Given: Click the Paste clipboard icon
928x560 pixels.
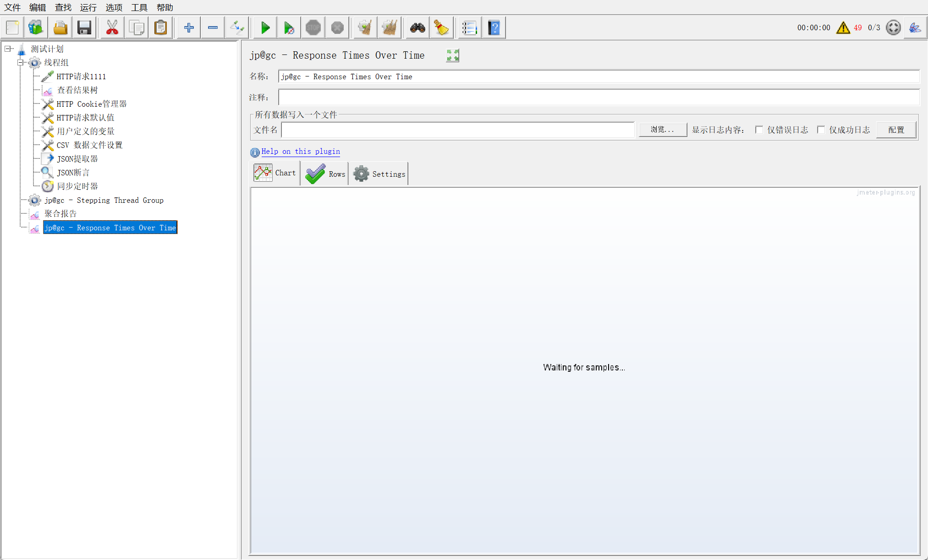Looking at the screenshot, I should (x=160, y=27).
